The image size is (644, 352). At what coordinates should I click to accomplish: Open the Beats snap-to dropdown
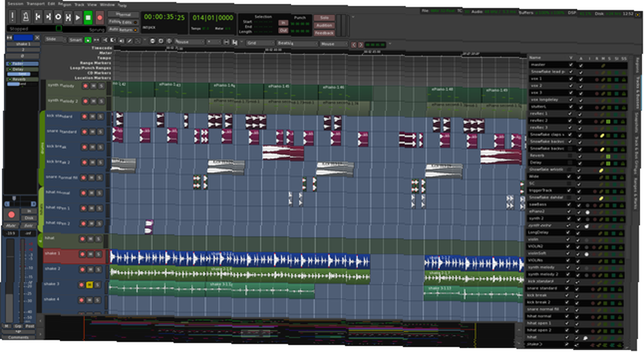297,43
